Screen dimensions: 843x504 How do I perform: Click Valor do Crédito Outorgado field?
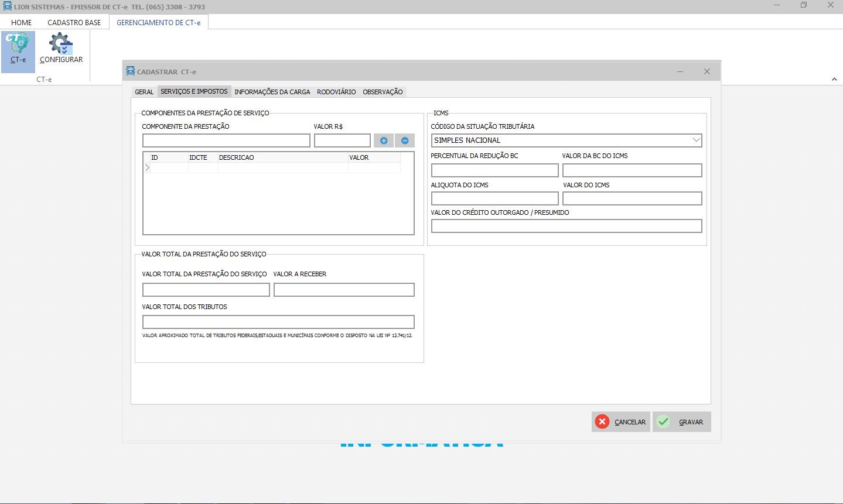click(566, 226)
